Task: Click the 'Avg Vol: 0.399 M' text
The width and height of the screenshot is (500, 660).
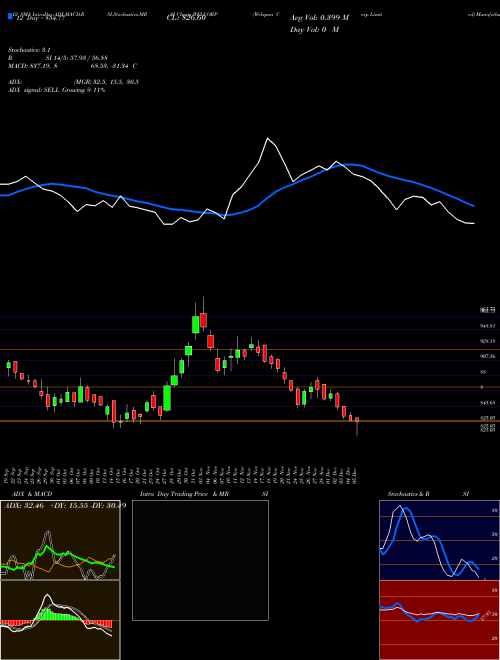Action: pyautogui.click(x=319, y=18)
